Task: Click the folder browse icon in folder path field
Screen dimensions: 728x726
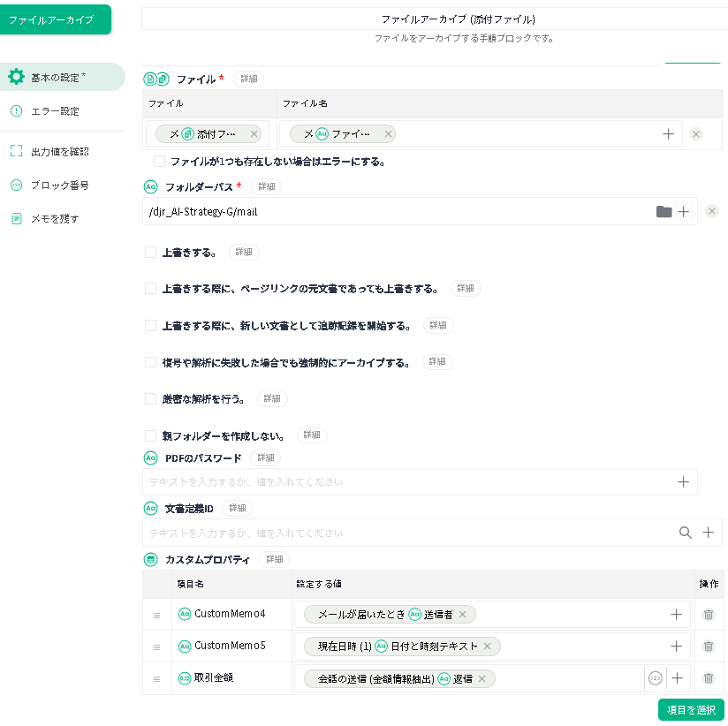Action: (664, 212)
